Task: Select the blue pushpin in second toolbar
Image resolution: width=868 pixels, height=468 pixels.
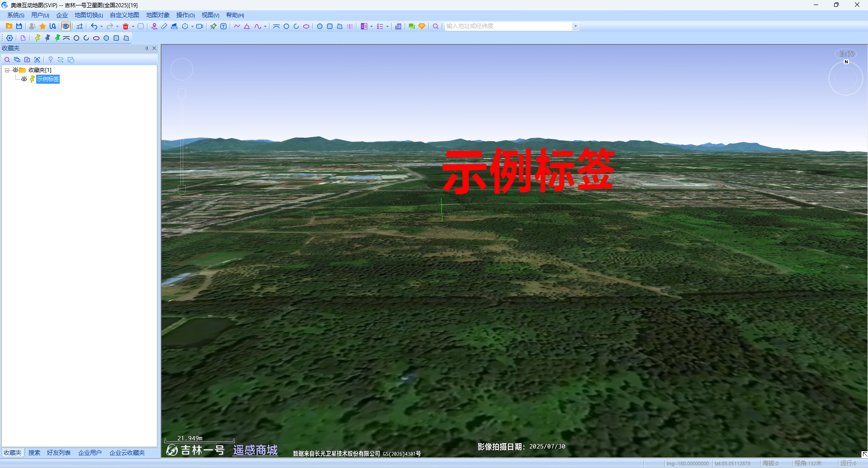Action: (x=47, y=38)
